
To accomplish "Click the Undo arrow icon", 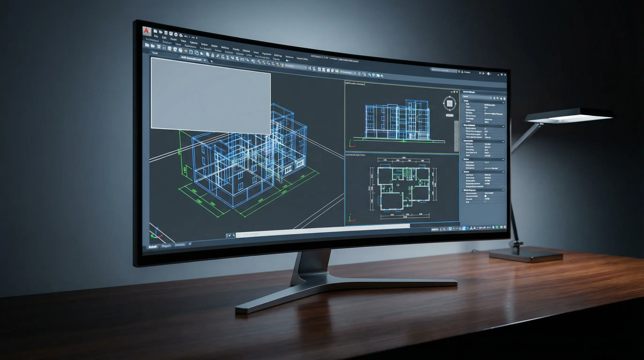I will click(186, 37).
